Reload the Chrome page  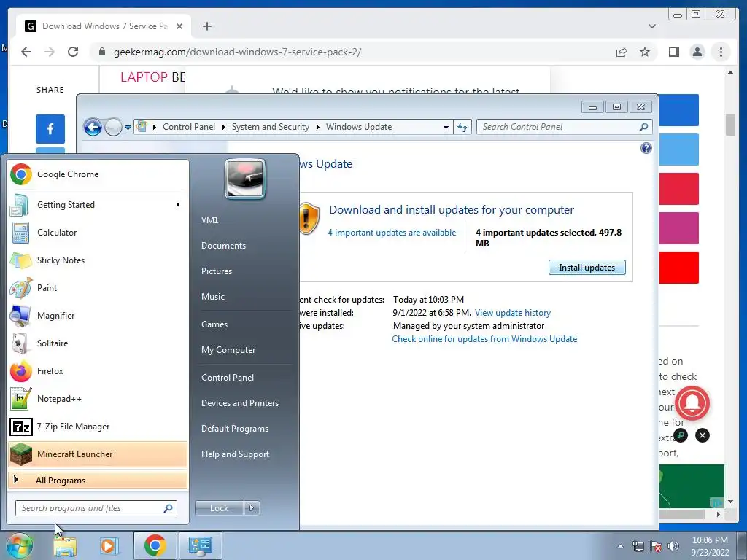[73, 52]
